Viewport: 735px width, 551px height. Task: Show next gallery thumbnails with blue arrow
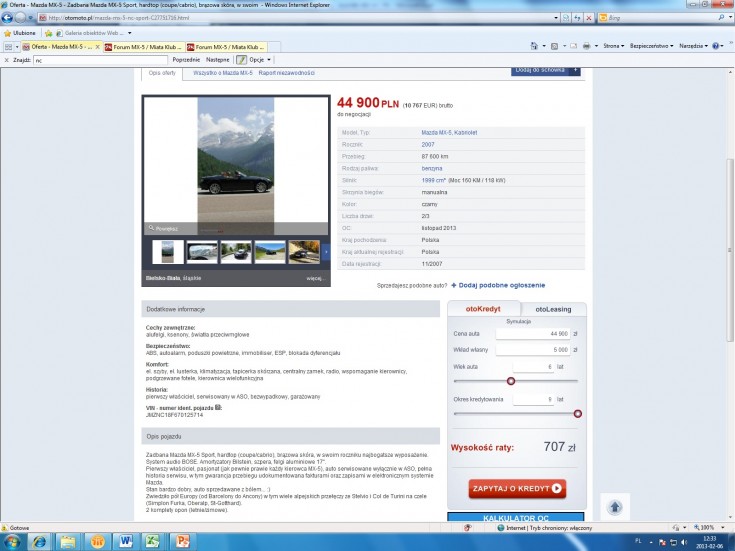point(326,252)
